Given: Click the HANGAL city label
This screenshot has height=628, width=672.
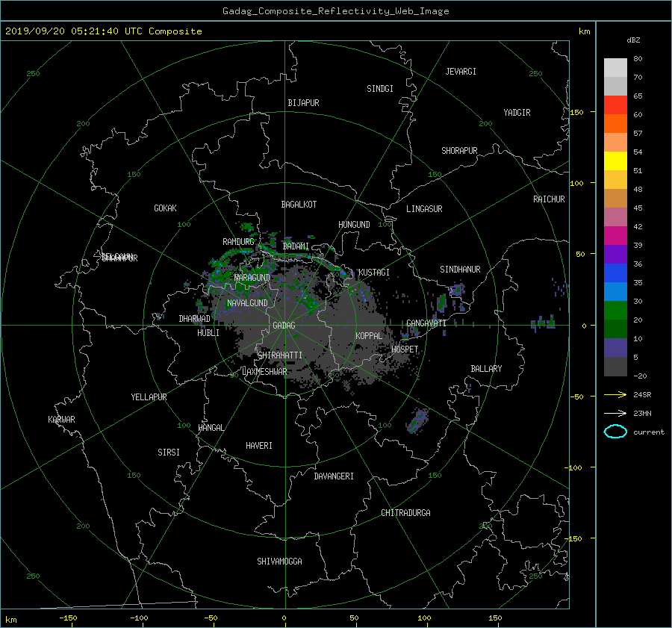Looking at the screenshot, I should pos(211,428).
